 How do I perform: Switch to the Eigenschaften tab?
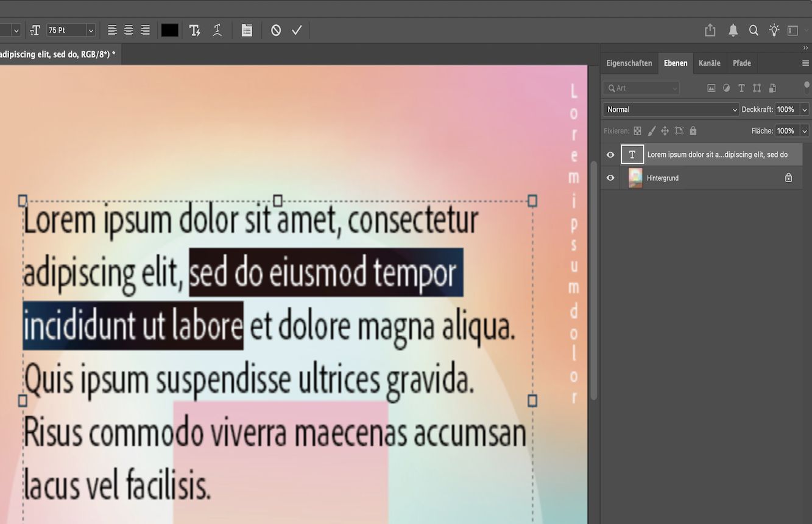tap(629, 63)
